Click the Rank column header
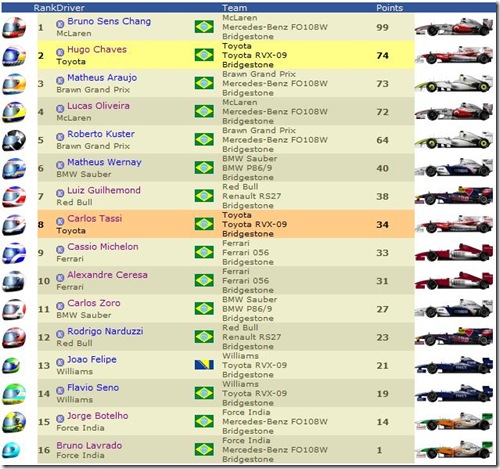 click(x=44, y=8)
